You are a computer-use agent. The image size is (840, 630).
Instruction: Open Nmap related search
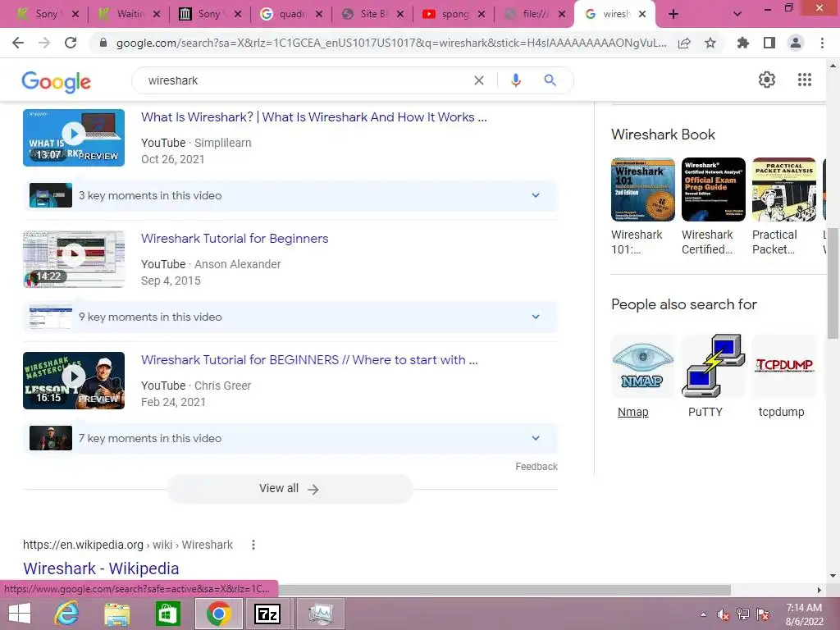(643, 376)
